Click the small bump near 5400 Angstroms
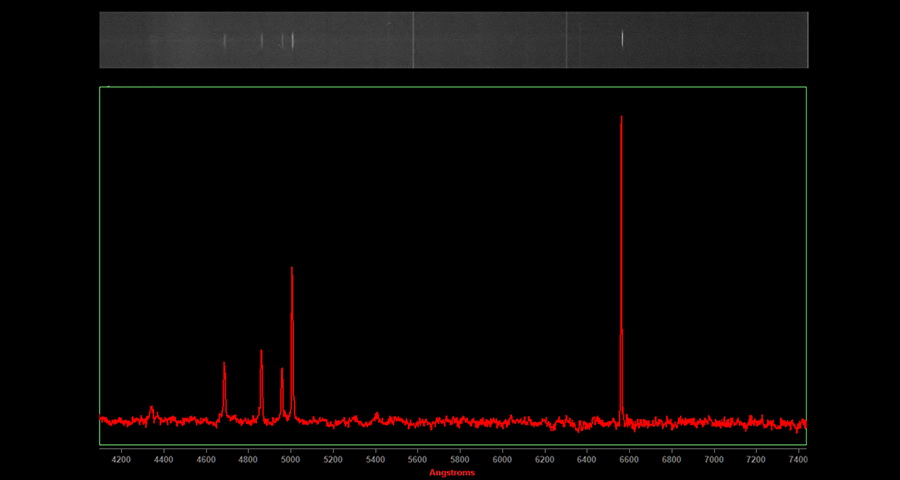Viewport: 900px width, 480px height. [376, 413]
